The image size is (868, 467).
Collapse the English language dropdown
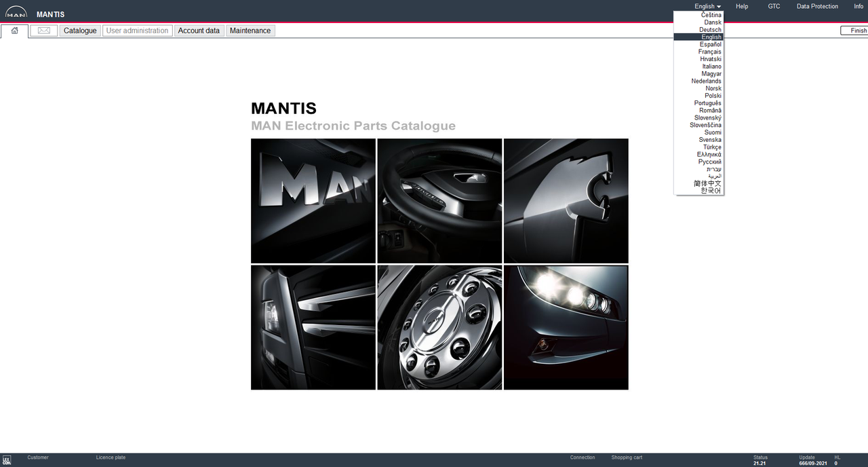coord(707,6)
